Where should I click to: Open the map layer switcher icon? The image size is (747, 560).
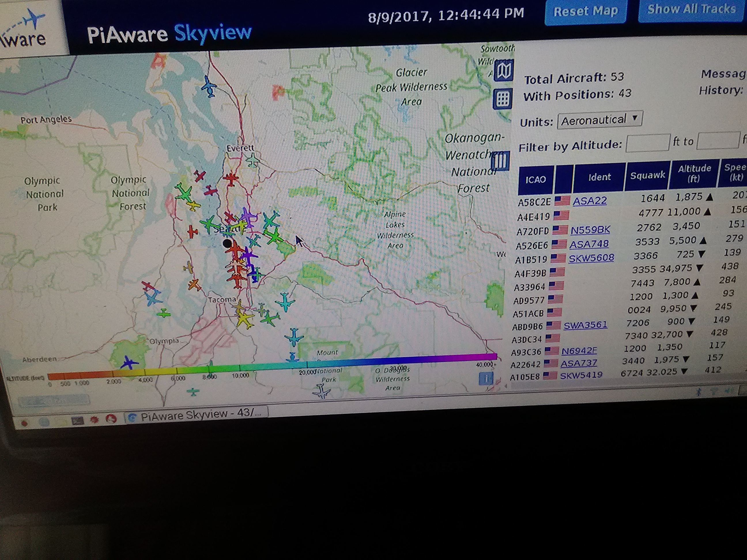click(x=503, y=71)
